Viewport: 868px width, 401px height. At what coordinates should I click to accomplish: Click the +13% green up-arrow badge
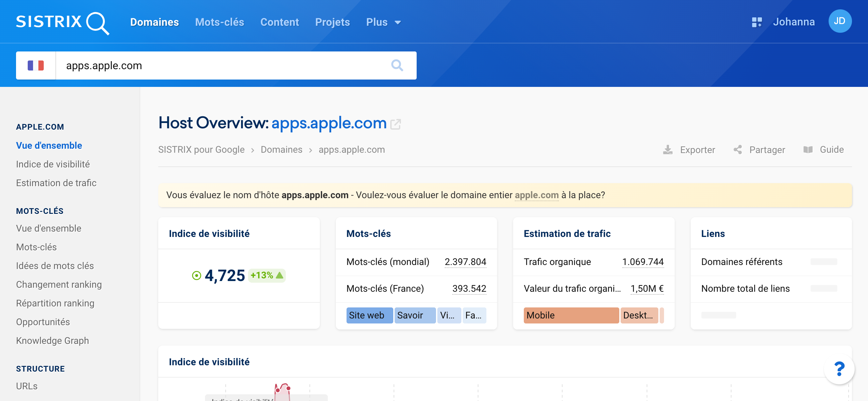(x=266, y=276)
